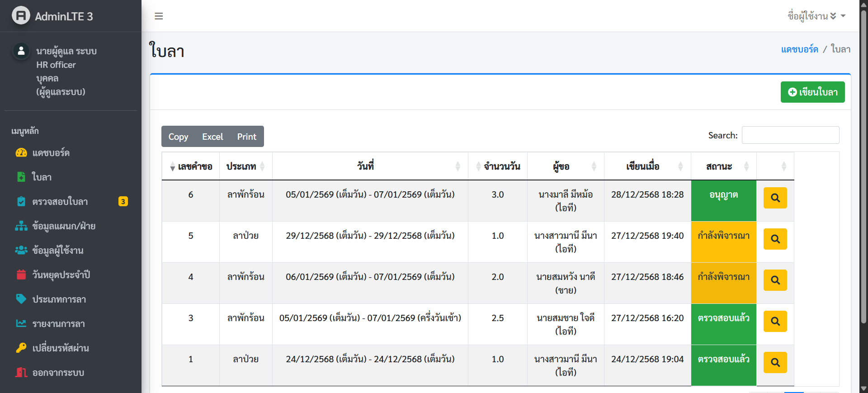Go to รายงานการลา in sidebar
The height and width of the screenshot is (393, 868).
point(58,324)
